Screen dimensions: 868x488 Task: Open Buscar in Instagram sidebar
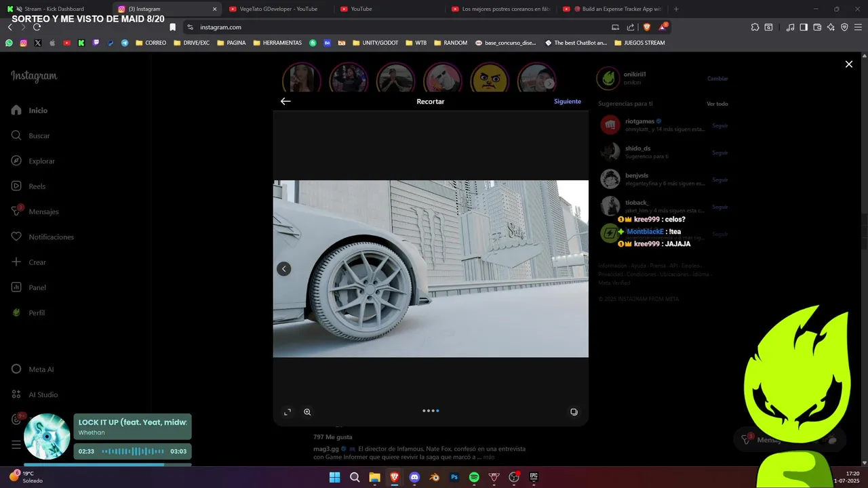[31, 136]
